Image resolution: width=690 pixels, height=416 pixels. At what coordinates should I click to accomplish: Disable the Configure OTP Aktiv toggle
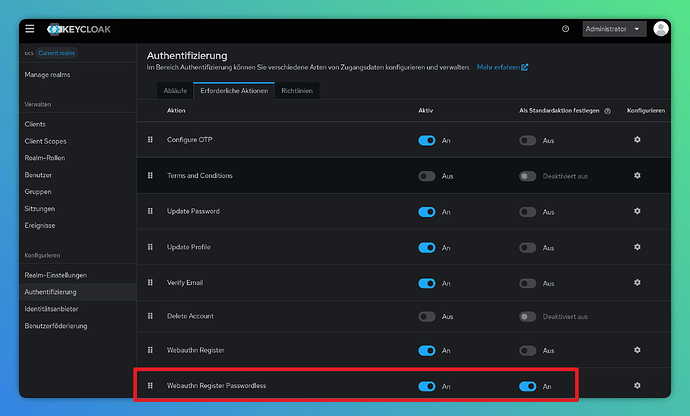427,141
